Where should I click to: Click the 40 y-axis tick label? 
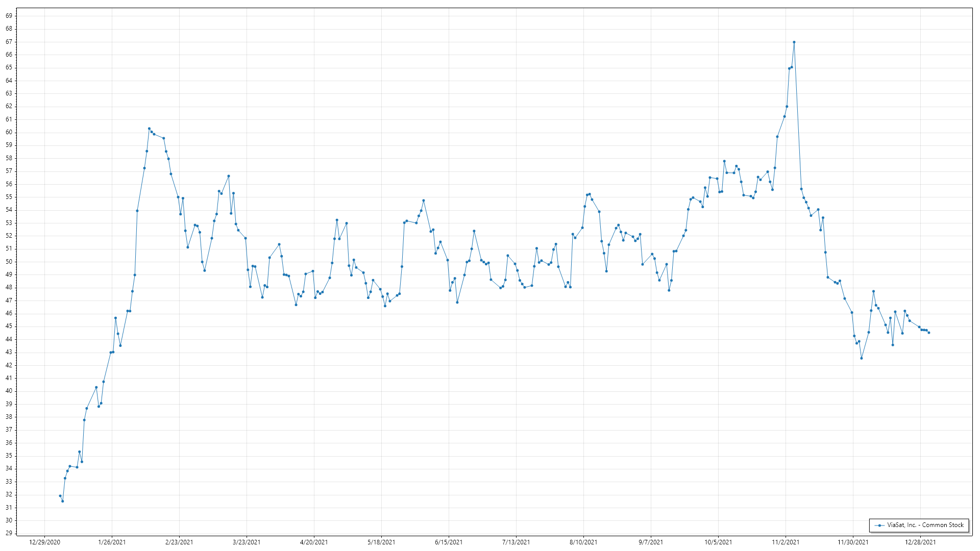[x=9, y=391]
